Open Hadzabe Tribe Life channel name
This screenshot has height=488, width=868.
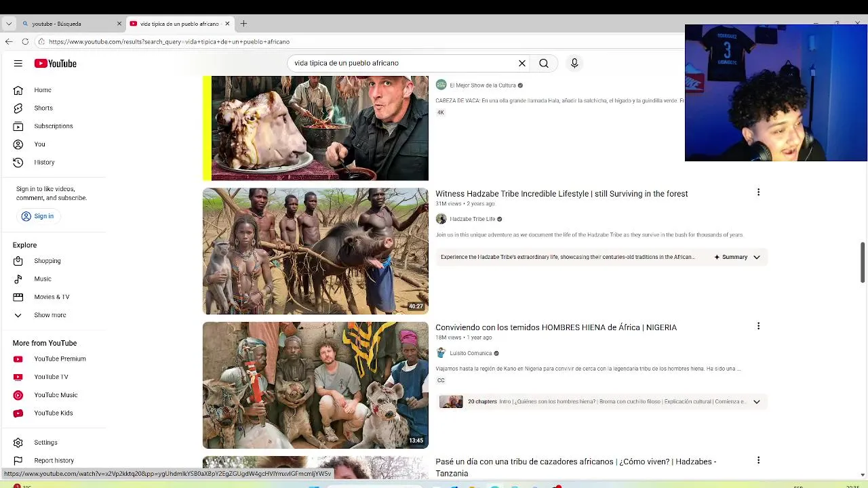[473, 219]
